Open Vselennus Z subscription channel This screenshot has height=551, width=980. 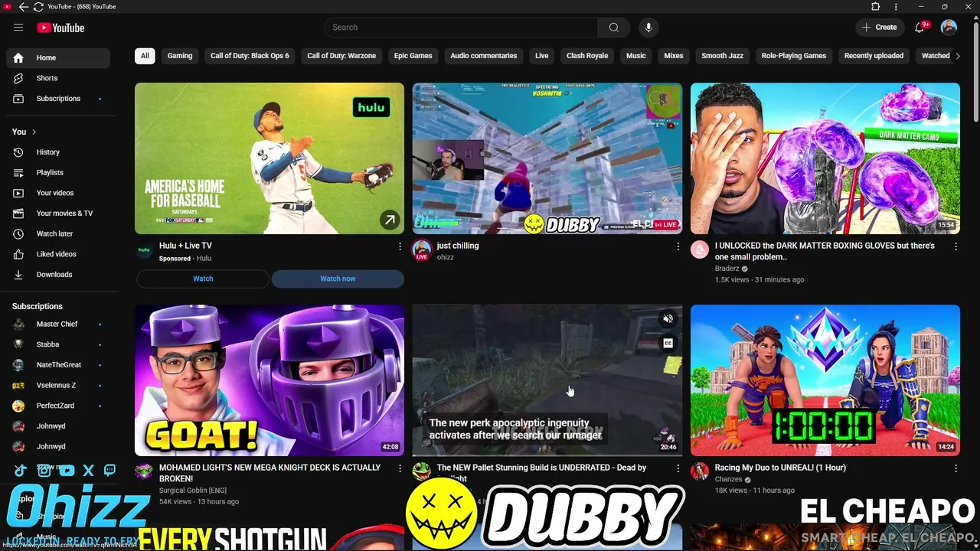coord(58,386)
